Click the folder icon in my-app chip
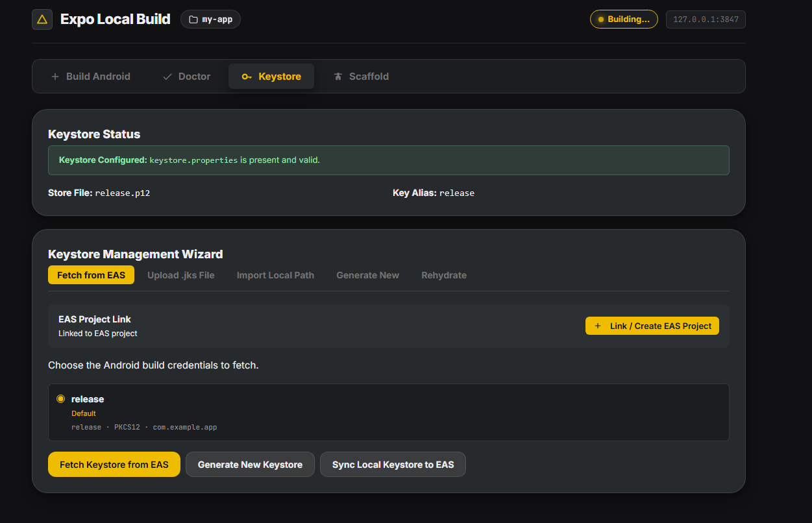 click(193, 19)
